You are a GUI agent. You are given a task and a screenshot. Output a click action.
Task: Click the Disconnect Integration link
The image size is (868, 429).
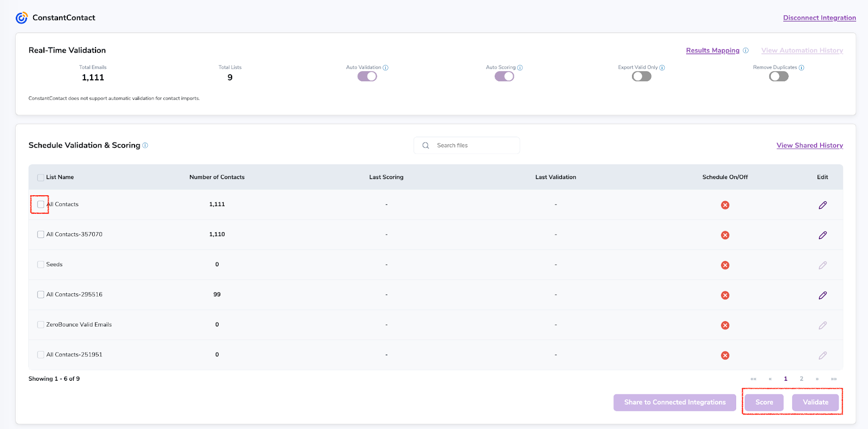coord(819,18)
